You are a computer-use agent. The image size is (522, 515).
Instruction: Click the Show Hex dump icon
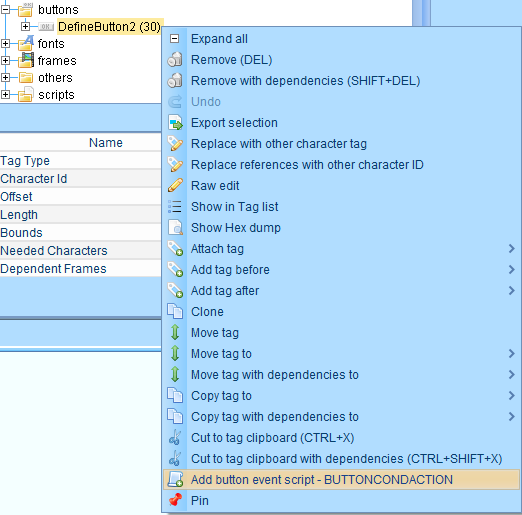pos(175,228)
